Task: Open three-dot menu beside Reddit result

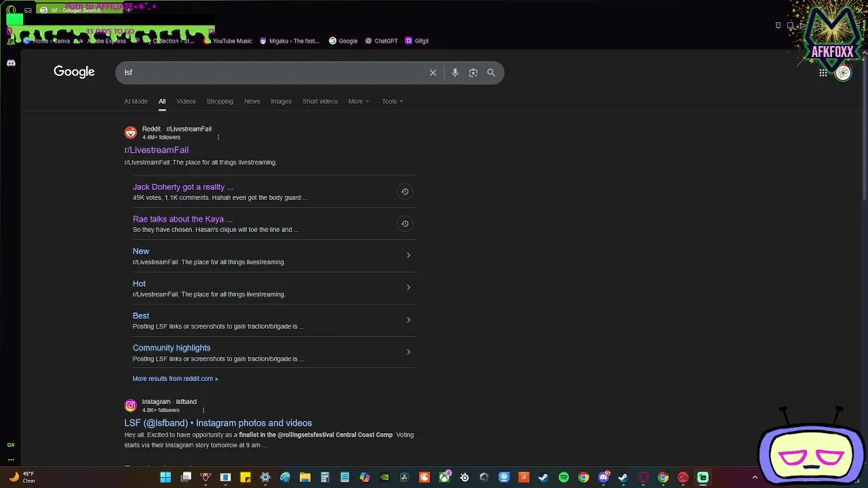Action: click(x=218, y=138)
